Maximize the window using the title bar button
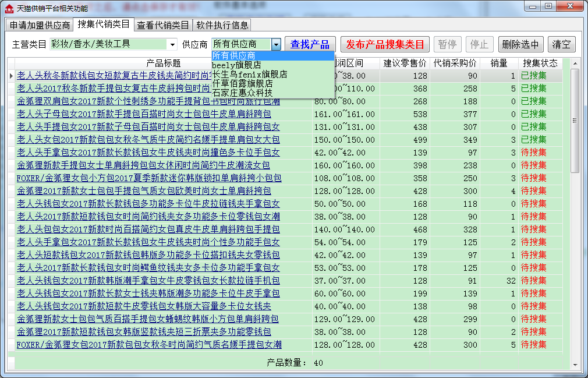 [548, 6]
